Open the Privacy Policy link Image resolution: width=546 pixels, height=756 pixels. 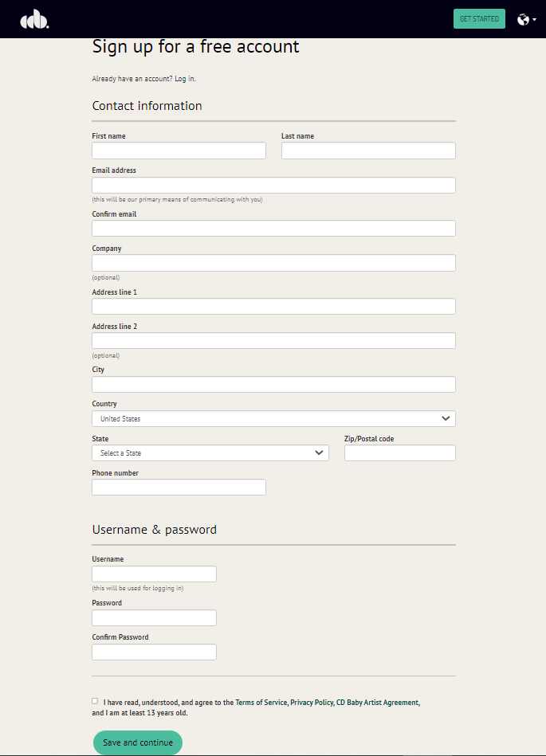click(312, 703)
